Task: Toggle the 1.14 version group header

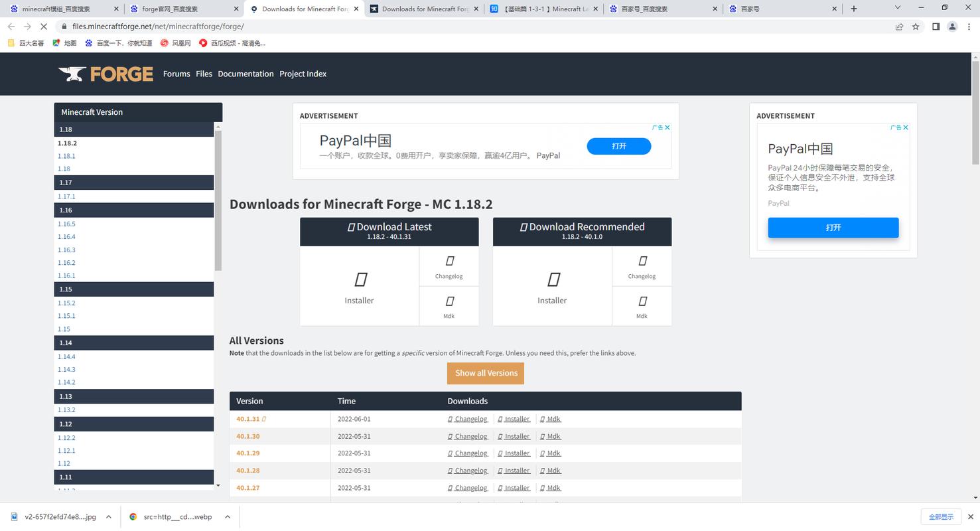Action: (134, 342)
